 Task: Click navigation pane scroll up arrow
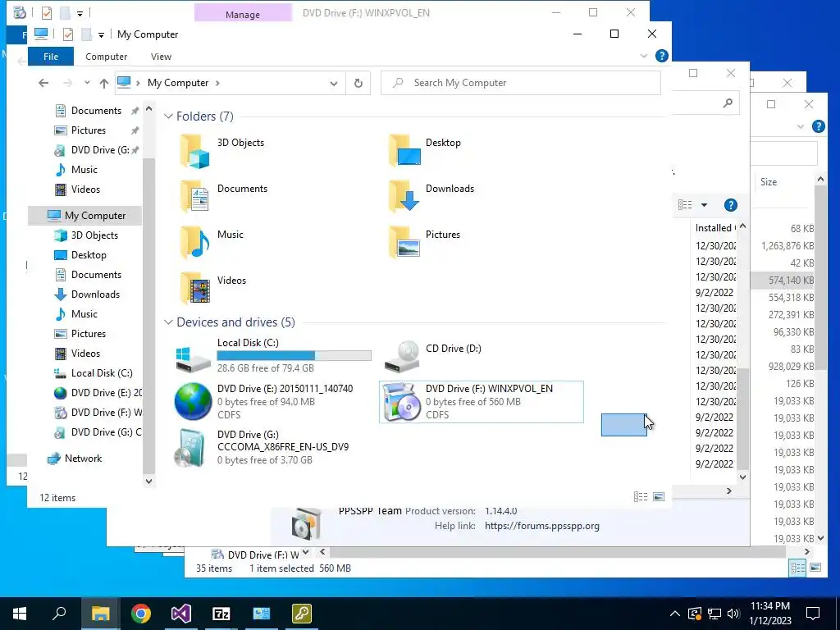[149, 109]
